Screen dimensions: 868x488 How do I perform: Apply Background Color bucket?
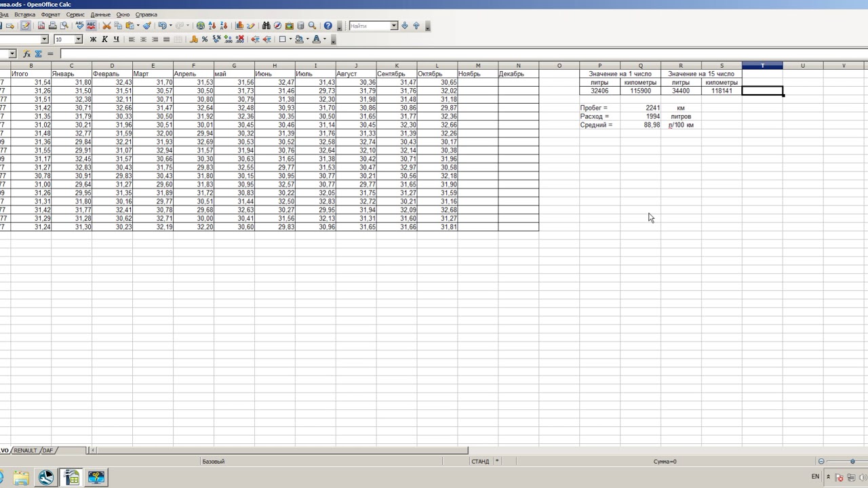298,39
